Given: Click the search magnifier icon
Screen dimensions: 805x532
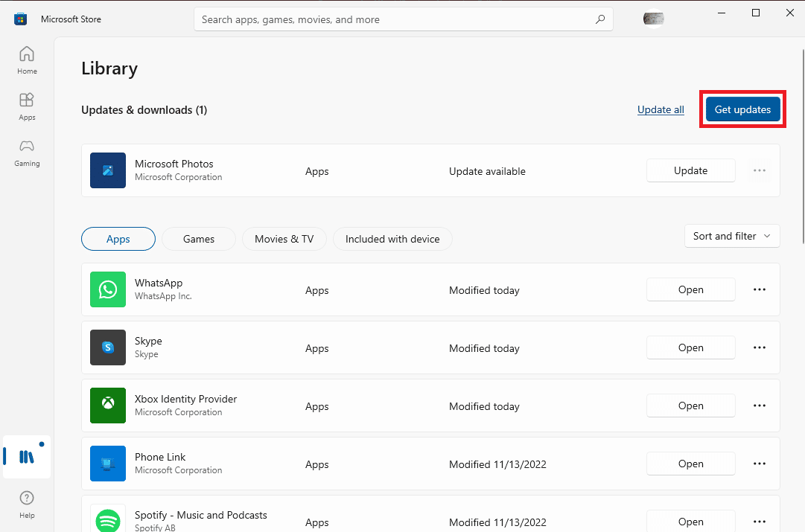Looking at the screenshot, I should tap(600, 20).
